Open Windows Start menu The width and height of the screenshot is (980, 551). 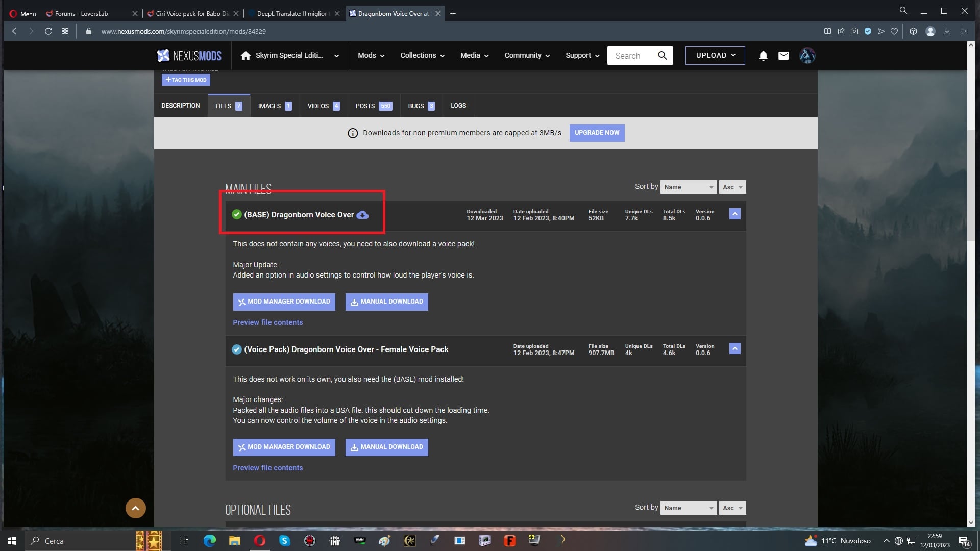pos(12,541)
